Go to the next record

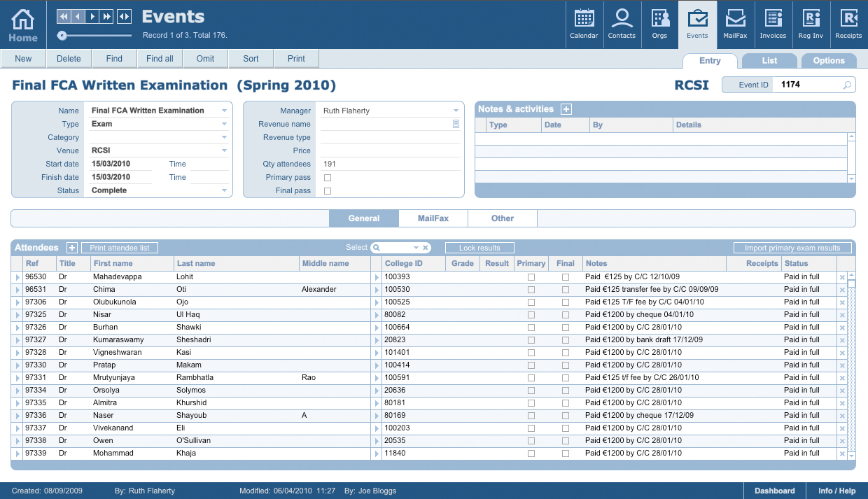click(x=92, y=16)
